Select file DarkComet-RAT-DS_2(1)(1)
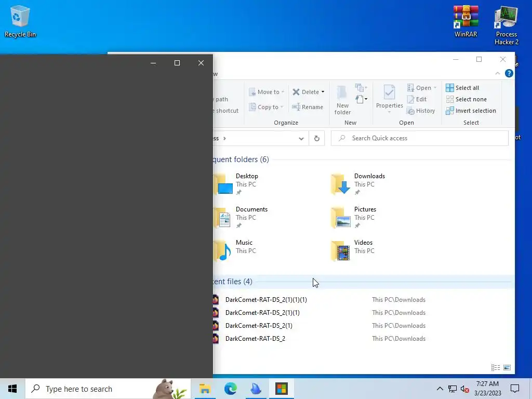This screenshot has height=399, width=532. pos(262,312)
